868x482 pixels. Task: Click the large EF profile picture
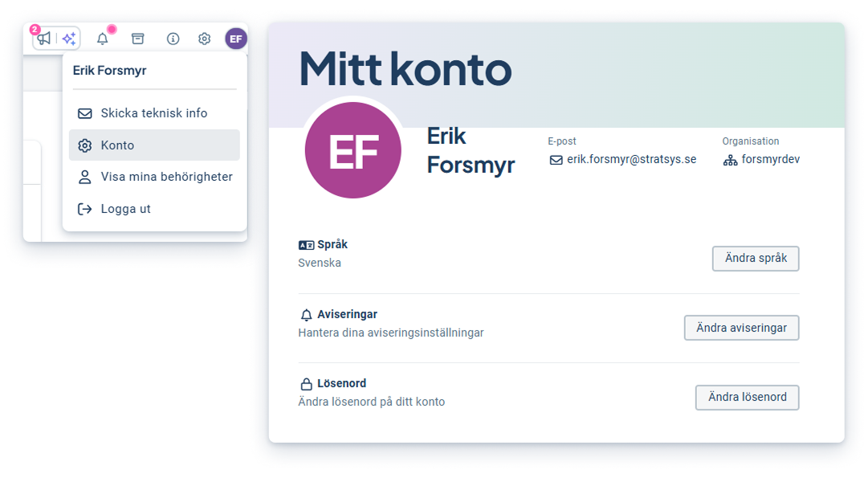[x=353, y=150]
